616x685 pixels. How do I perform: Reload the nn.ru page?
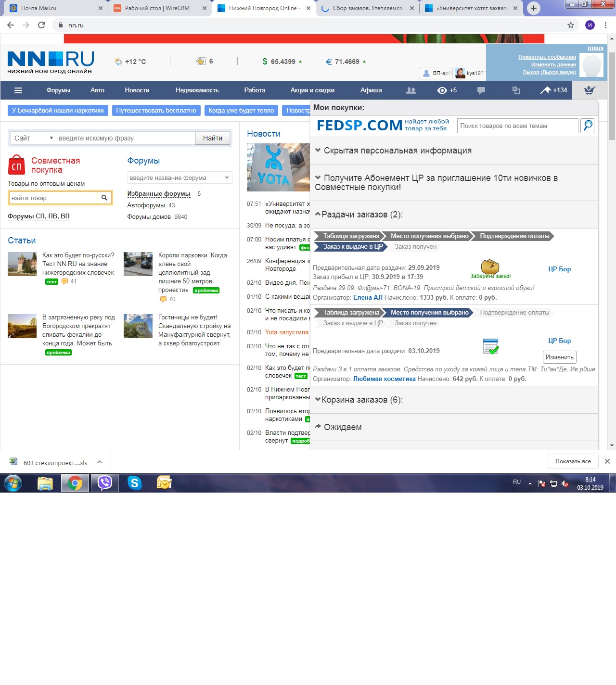pyautogui.click(x=41, y=25)
